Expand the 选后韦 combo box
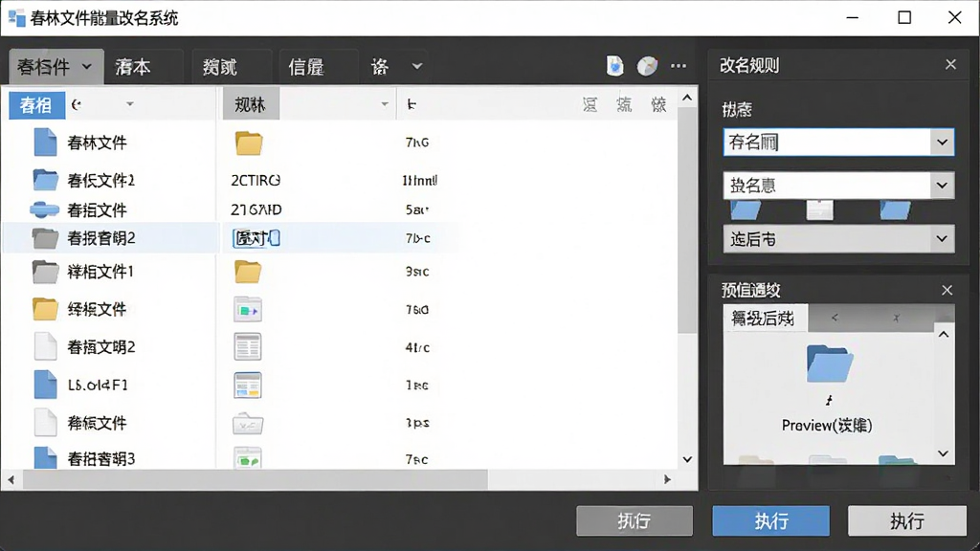Viewport: 980px width, 551px height. (x=942, y=238)
